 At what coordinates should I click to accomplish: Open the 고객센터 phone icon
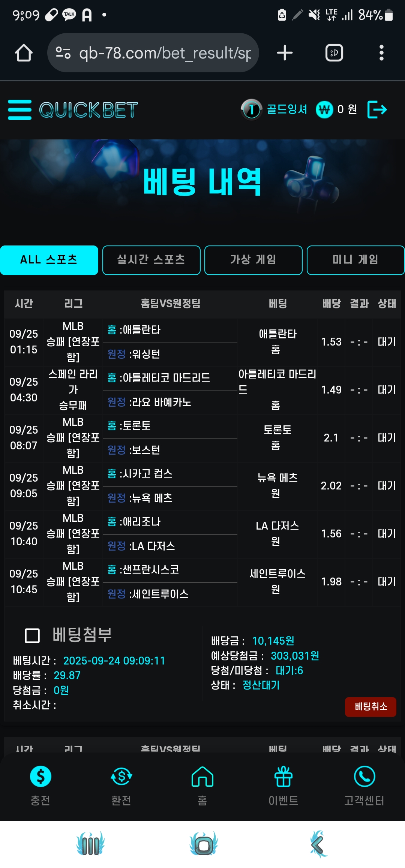pos(364,776)
